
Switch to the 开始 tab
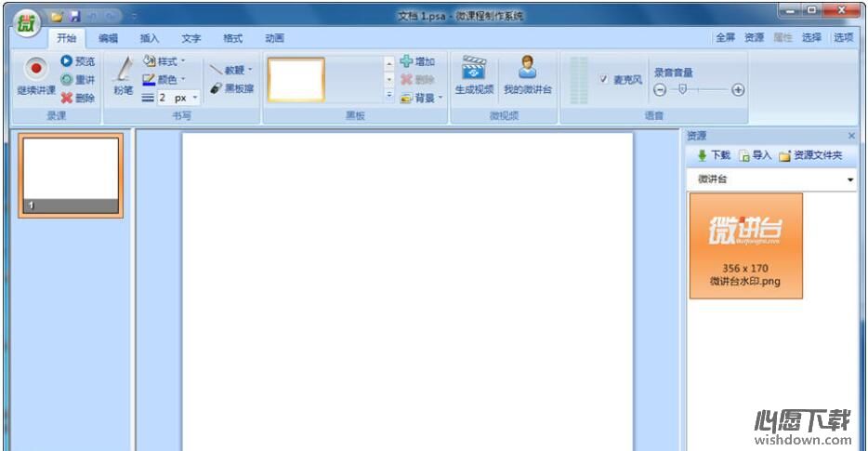pyautogui.click(x=66, y=38)
